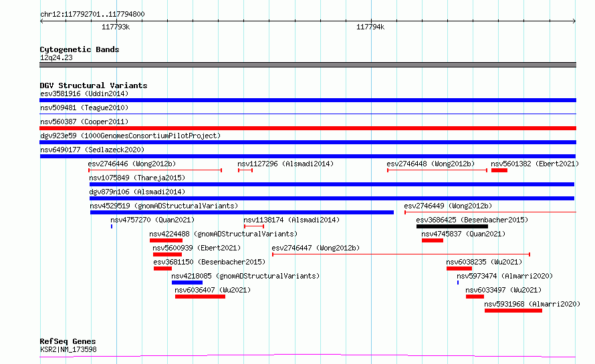Select the red esv3681150 variant block
This screenshot has width=595, height=364.
pyautogui.click(x=163, y=268)
